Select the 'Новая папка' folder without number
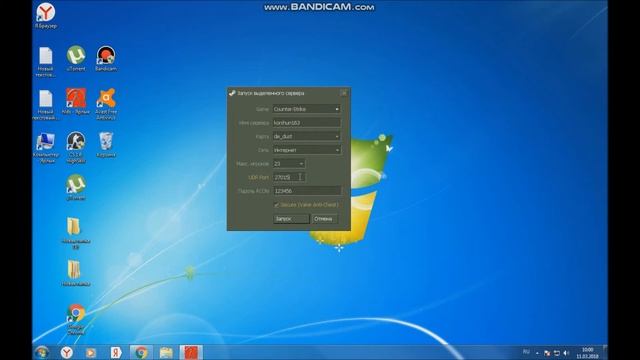 tap(76, 273)
